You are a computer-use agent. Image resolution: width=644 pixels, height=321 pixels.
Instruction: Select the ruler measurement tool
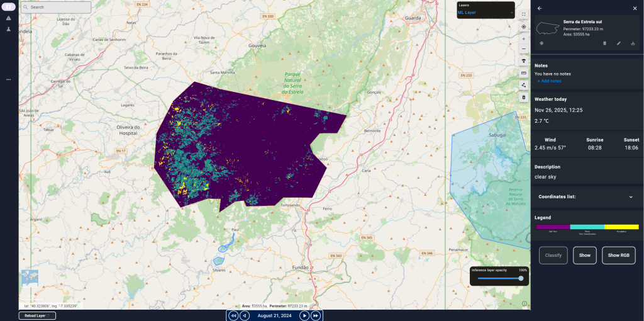(x=523, y=73)
